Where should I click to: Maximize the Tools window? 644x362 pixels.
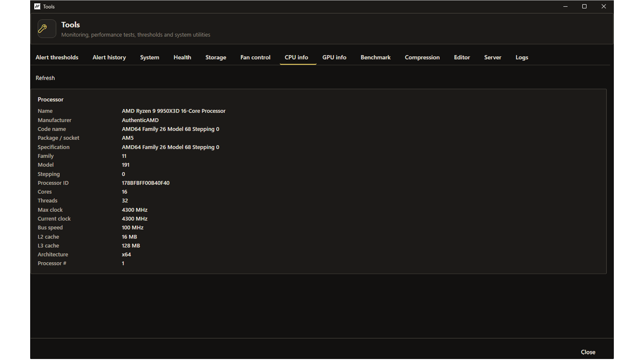(584, 6)
